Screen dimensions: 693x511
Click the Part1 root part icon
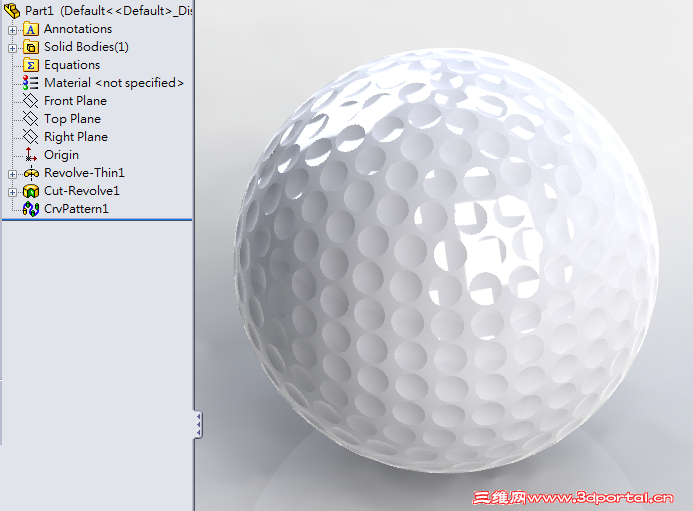(12, 11)
